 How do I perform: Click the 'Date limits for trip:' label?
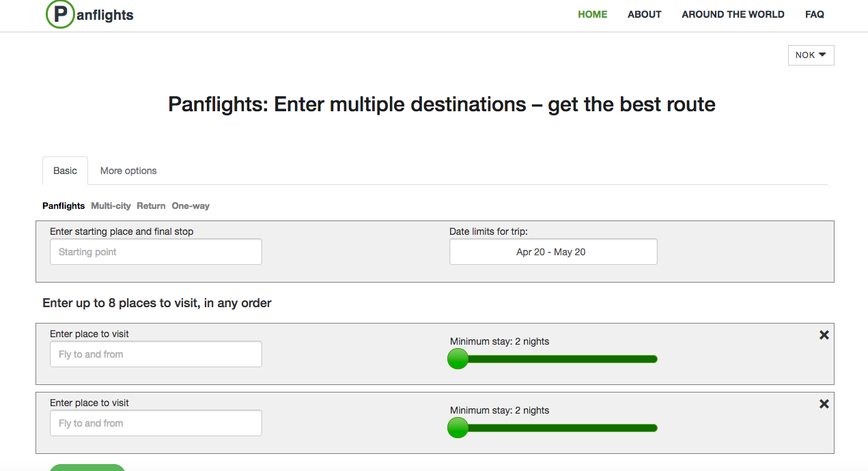coord(488,231)
